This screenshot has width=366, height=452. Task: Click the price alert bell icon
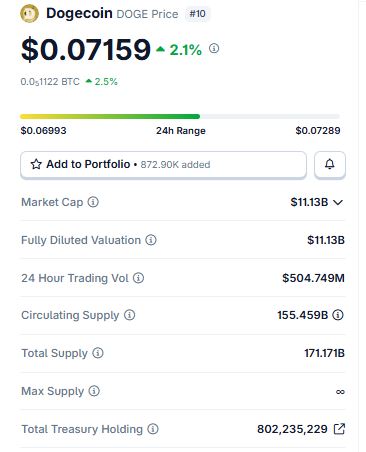pos(330,164)
